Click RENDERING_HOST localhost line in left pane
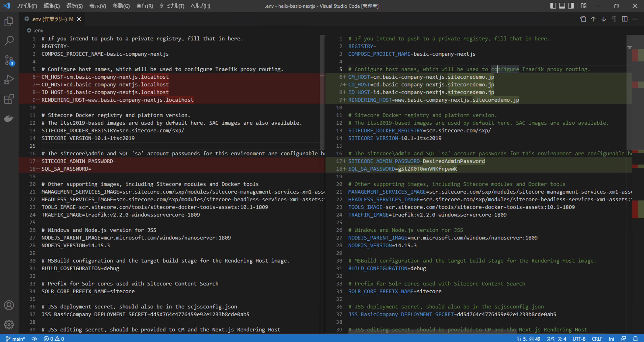Image resolution: width=644 pixels, height=342 pixels. (118, 100)
